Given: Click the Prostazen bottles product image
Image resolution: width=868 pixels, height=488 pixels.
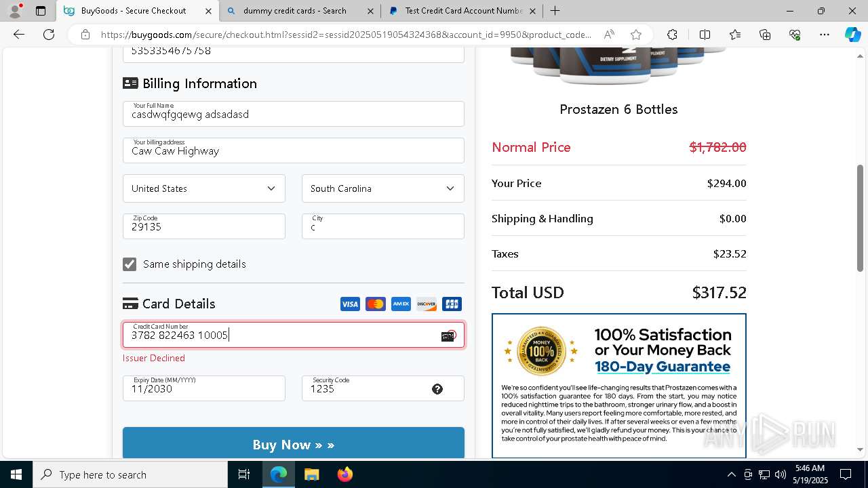Looking at the screenshot, I should [x=618, y=66].
